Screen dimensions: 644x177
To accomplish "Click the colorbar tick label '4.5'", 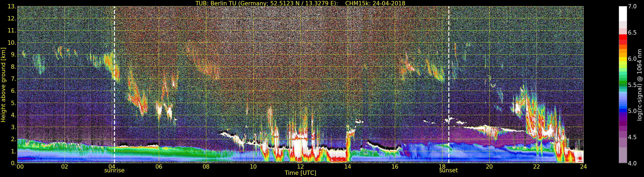I will tap(632, 137).
